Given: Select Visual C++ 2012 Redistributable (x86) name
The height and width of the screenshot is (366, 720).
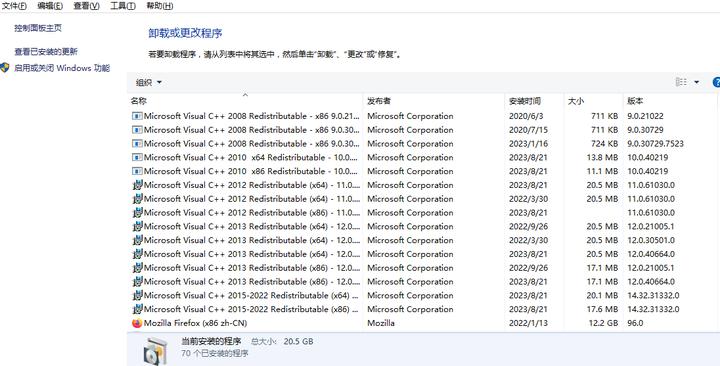Looking at the screenshot, I should [x=252, y=213].
